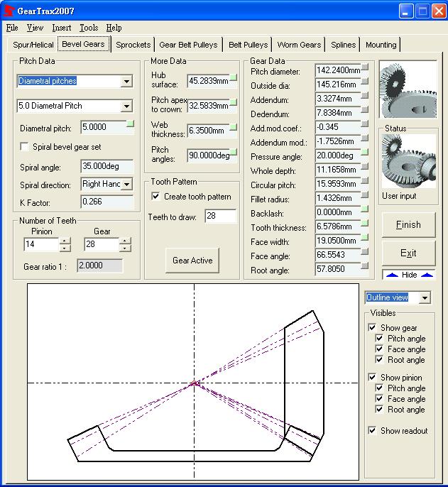
Task: Switch to the Spur/Helical tab
Action: coord(33,45)
